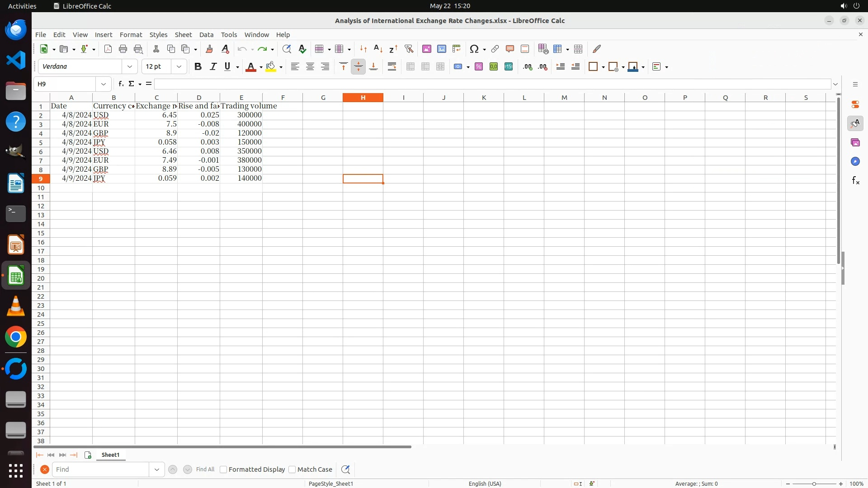Click the Format as Percent icon
Screen dimensions: 868x488
coord(479,67)
